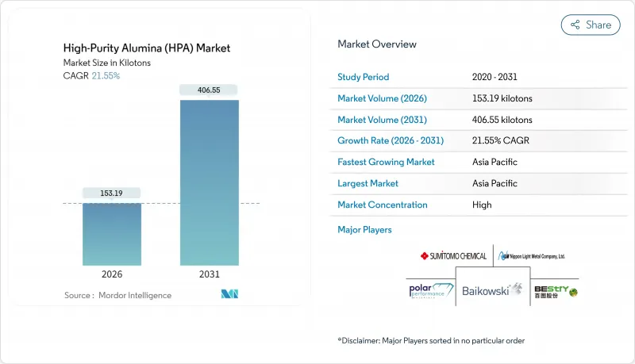Click the 153.19 value label
The height and width of the screenshot is (364, 635).
(x=112, y=193)
